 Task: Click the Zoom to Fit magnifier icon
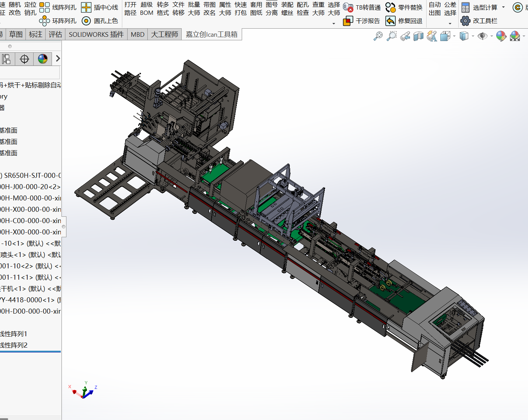click(x=378, y=36)
